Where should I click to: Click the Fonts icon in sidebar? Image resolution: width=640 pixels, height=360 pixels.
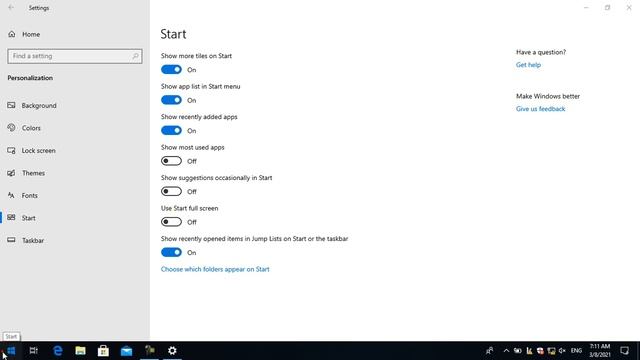point(11,196)
